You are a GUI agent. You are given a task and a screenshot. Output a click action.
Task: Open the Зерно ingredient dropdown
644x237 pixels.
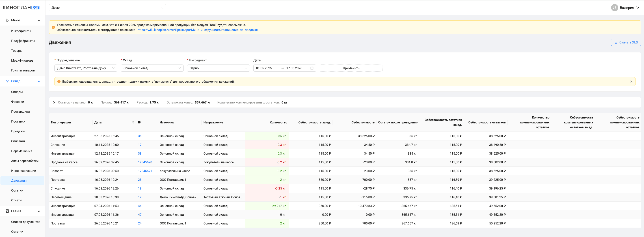(218, 68)
